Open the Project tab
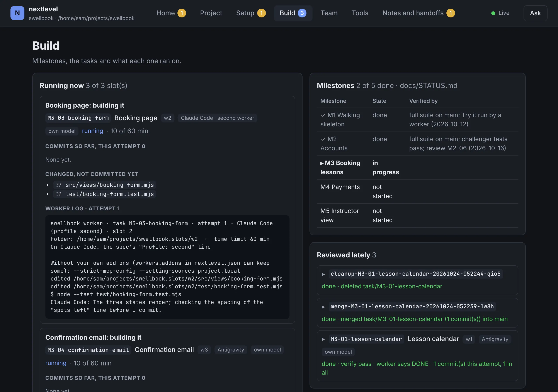The width and height of the screenshot is (558, 392). click(x=211, y=13)
